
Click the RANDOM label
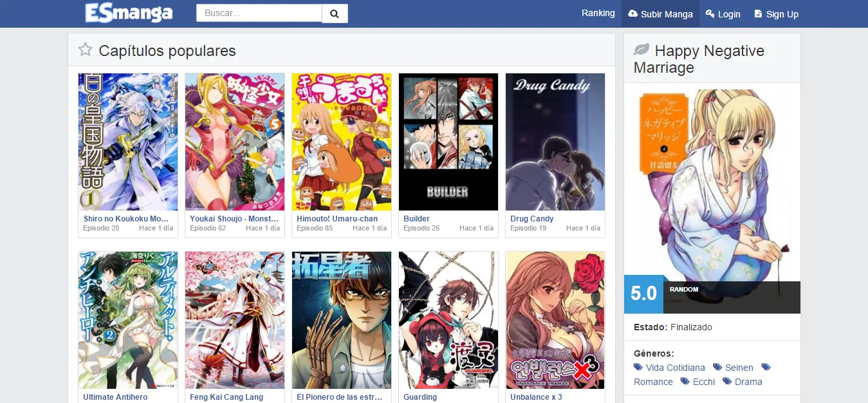(x=683, y=290)
